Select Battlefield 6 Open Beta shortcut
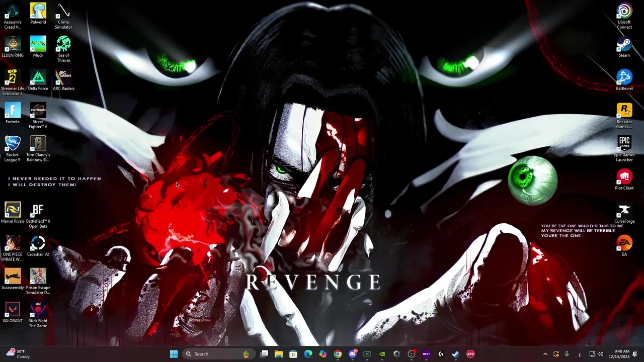The image size is (644, 362). click(38, 215)
